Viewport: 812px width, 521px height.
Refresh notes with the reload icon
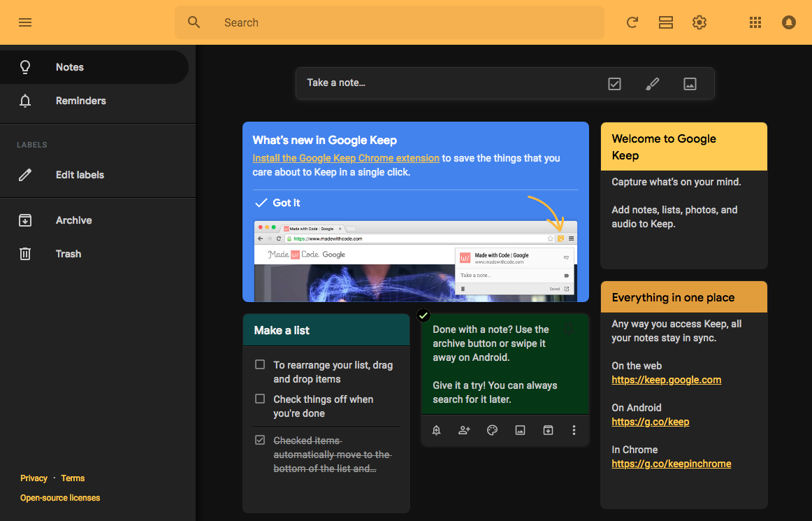tap(632, 22)
